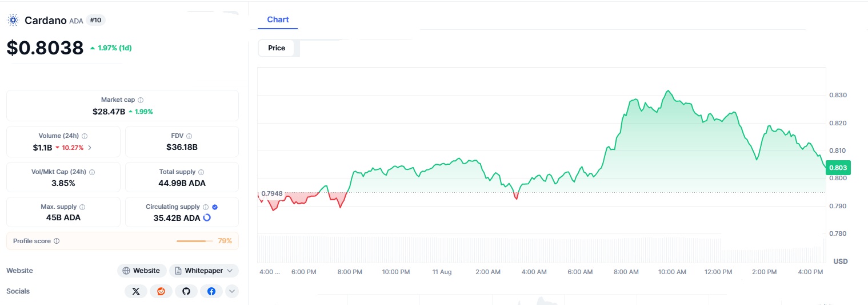Click the FDV info icon

click(x=189, y=136)
